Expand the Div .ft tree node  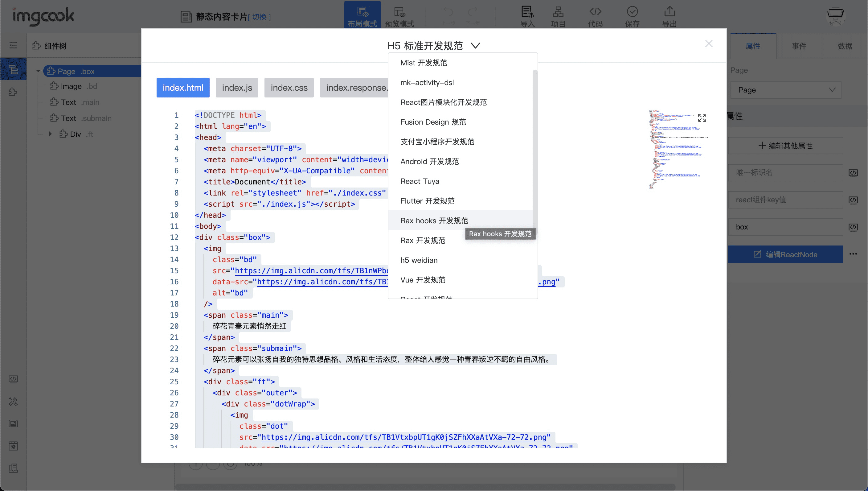click(x=50, y=134)
